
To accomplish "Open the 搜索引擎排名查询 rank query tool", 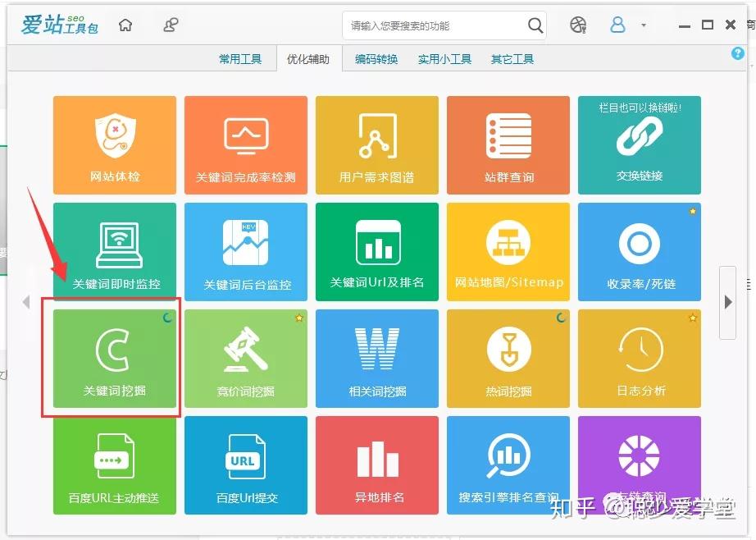I will 508,465.
